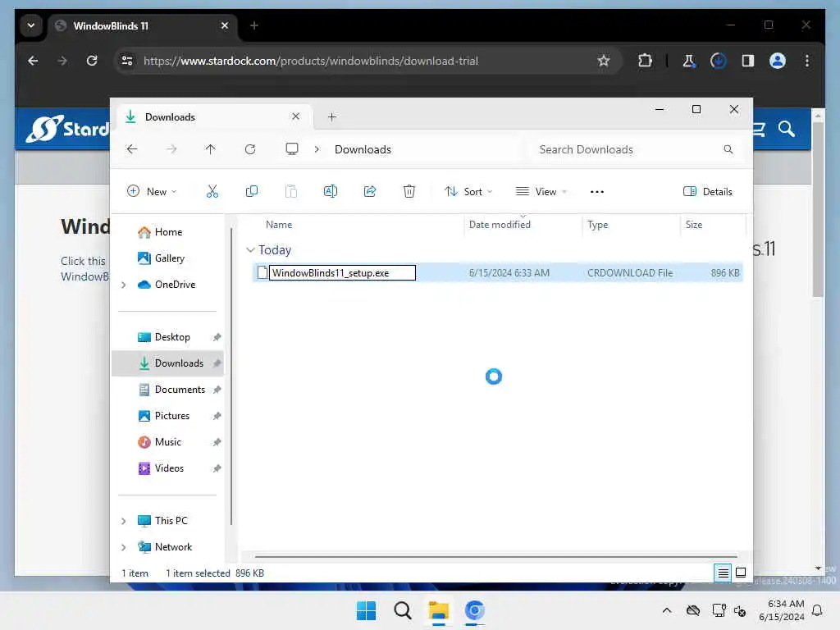Toggle Chrome side panel icon
840x630 pixels.
748,61
